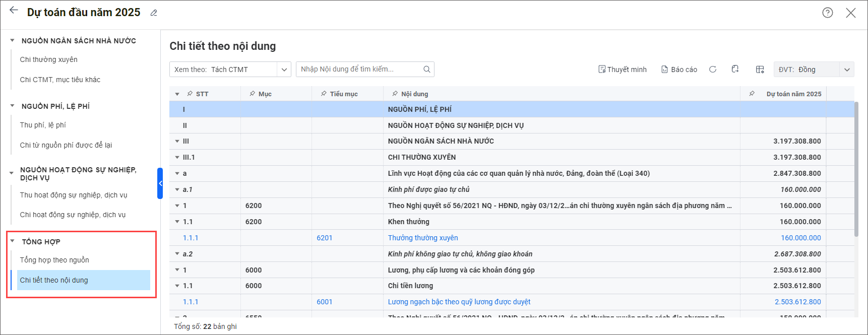Image resolution: width=868 pixels, height=335 pixels.
Task: Collapse the NGUỒN NGÂN SÁCH NHÀ NƯỚC sidebar group
Action: pyautogui.click(x=12, y=40)
